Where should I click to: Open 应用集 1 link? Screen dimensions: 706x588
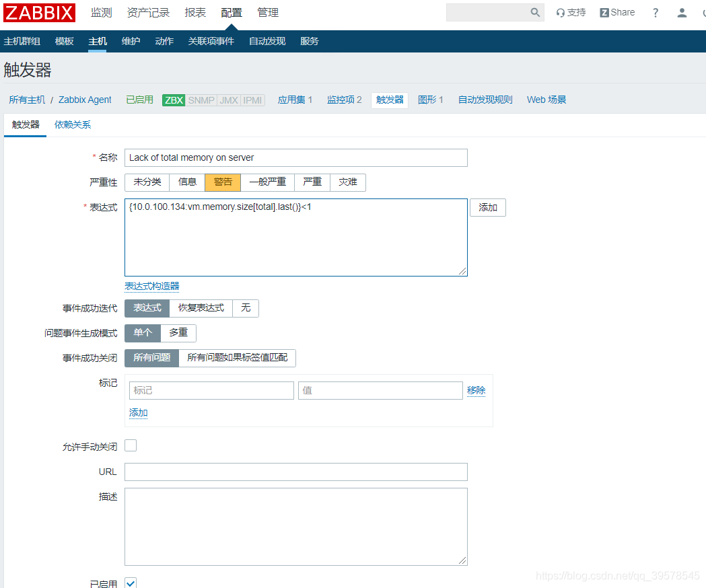(x=295, y=100)
